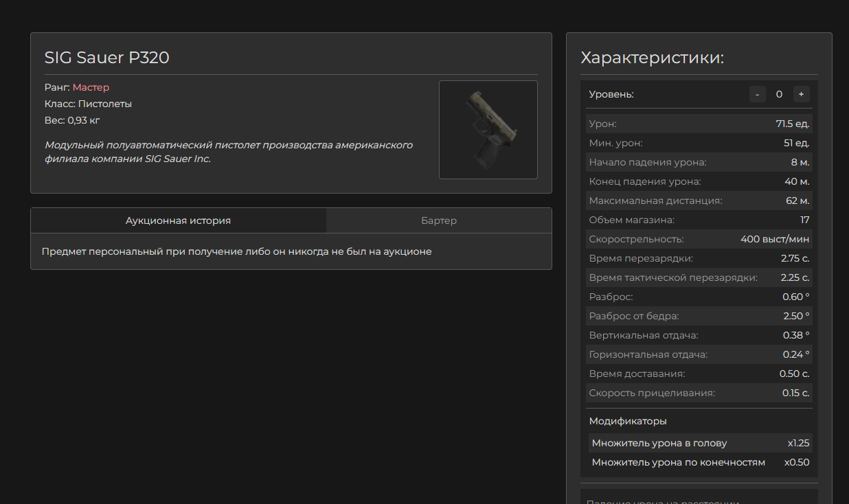Select the Мин. урон row label
849x504 pixels.
(x=615, y=143)
